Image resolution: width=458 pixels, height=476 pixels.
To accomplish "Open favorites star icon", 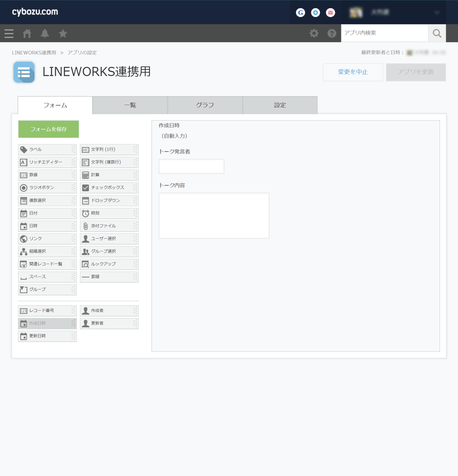I will 63,33.
